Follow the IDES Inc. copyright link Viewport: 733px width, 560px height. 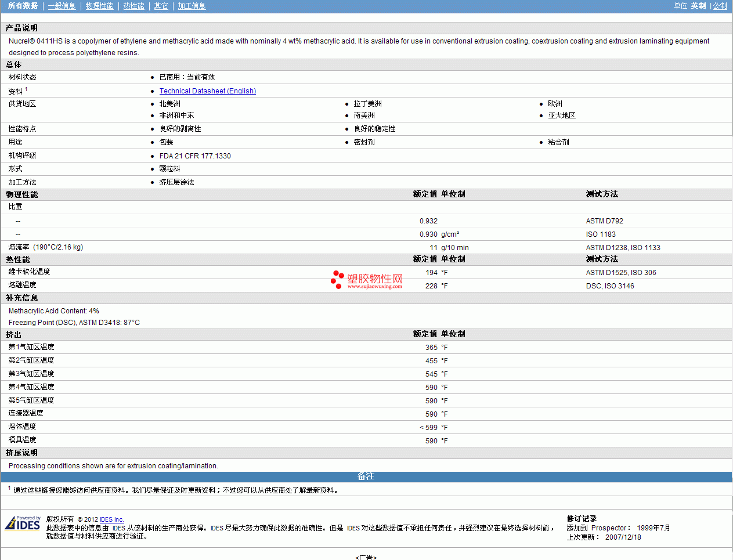(x=111, y=519)
